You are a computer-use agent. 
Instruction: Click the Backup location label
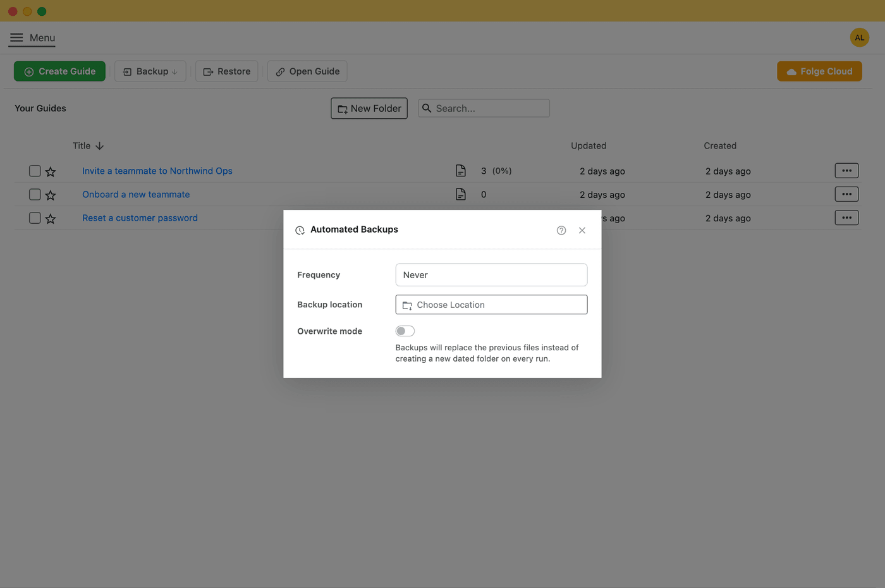(x=329, y=305)
